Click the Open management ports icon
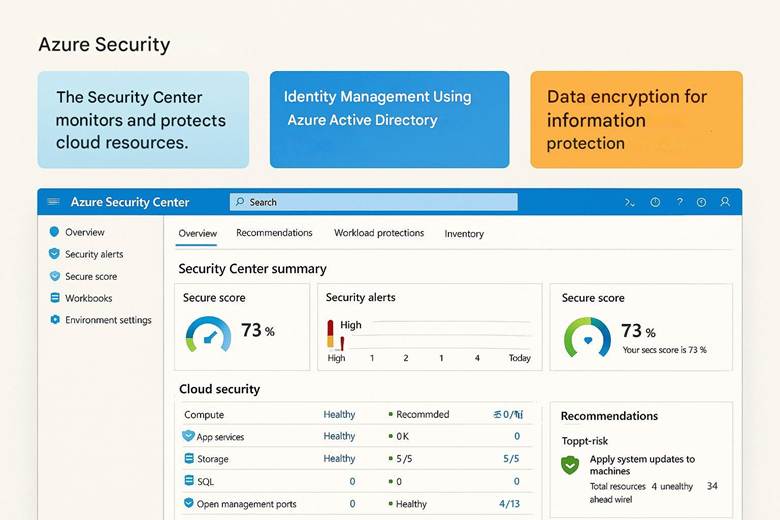The height and width of the screenshot is (520, 780). coord(188,504)
